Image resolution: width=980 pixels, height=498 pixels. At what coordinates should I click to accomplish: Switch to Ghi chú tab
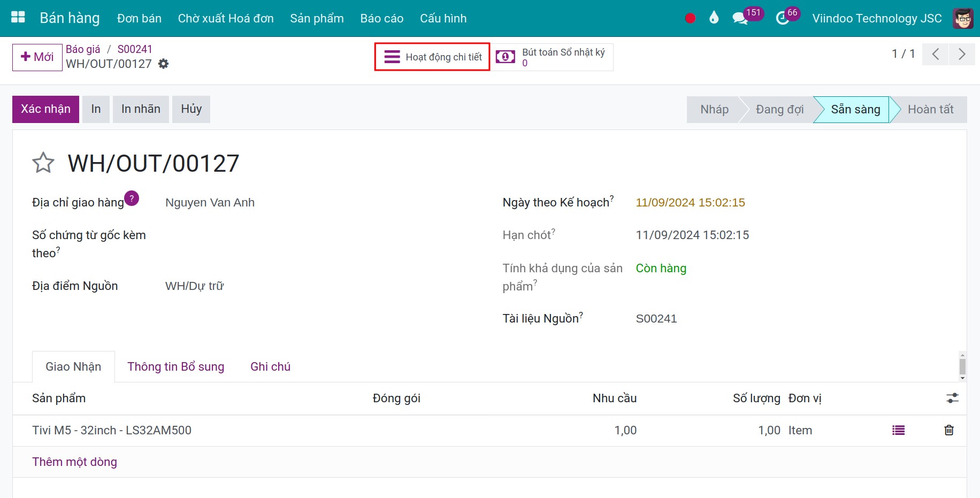tap(270, 366)
